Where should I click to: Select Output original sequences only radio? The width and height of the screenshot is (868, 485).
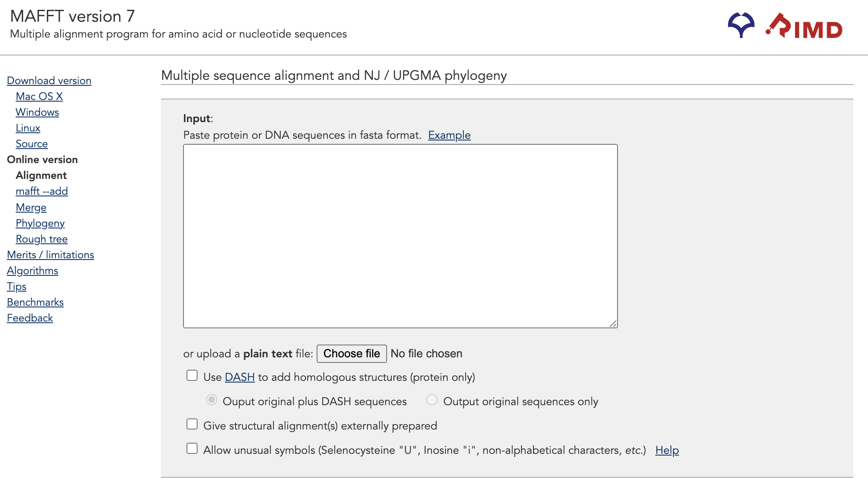click(x=432, y=400)
